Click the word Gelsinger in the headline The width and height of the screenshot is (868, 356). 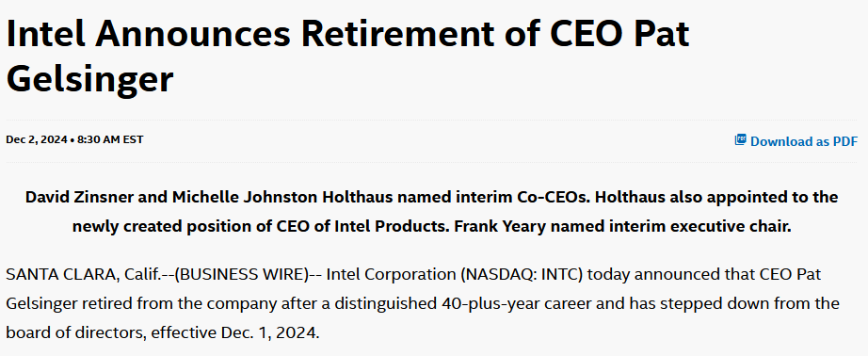point(89,77)
